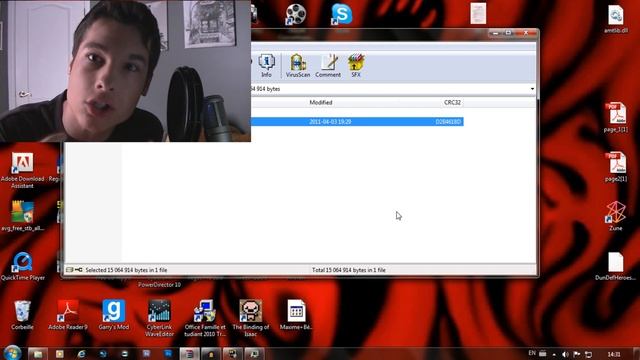Open the CyberLink WaveEditor shortcut

point(159,318)
